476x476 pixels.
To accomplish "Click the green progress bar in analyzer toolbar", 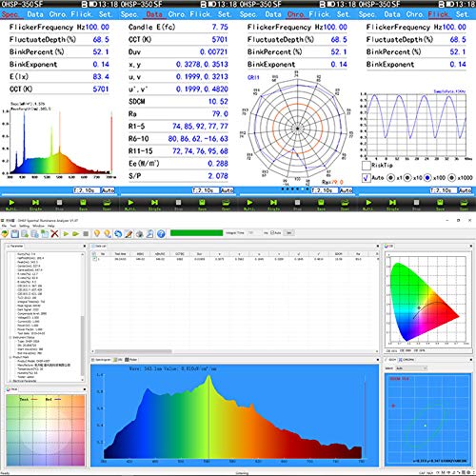I will coord(196,233).
